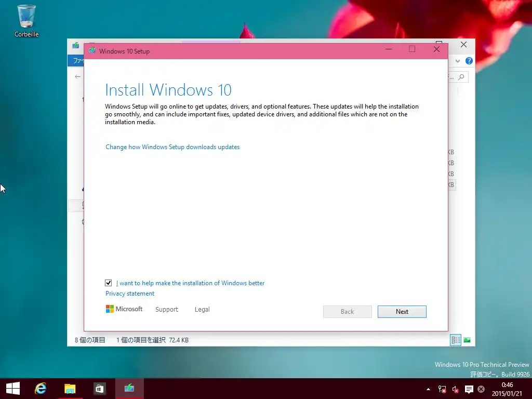This screenshot has width=532, height=399.
Task: Click the '72.4 KB' selection status text
Action: click(179, 340)
